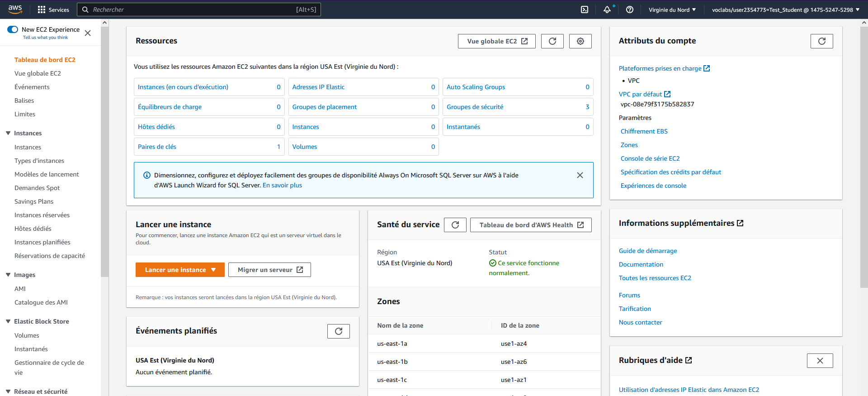Screen dimensions: 868x396
Task: Open Console de série EC2 link
Action: tap(650, 158)
